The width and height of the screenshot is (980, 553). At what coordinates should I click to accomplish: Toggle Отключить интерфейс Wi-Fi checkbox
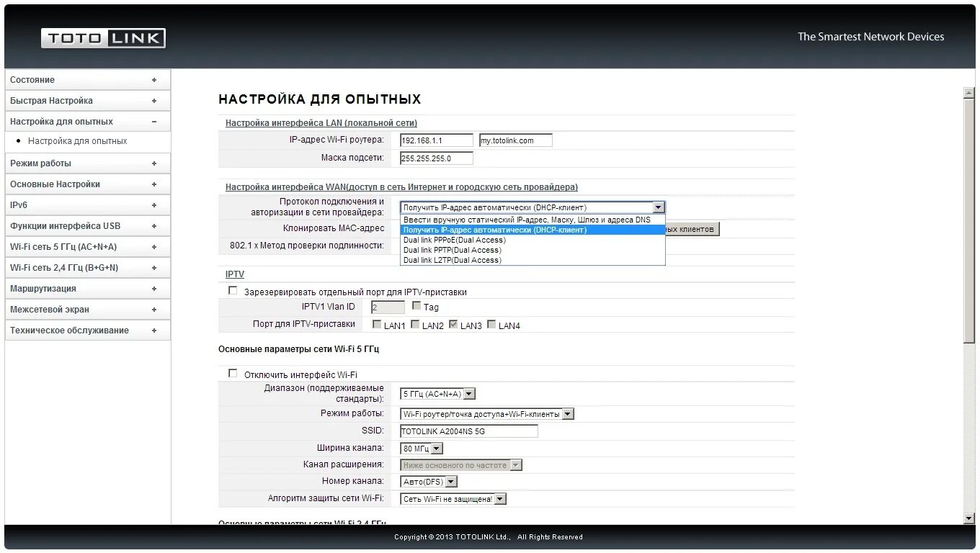pos(233,373)
